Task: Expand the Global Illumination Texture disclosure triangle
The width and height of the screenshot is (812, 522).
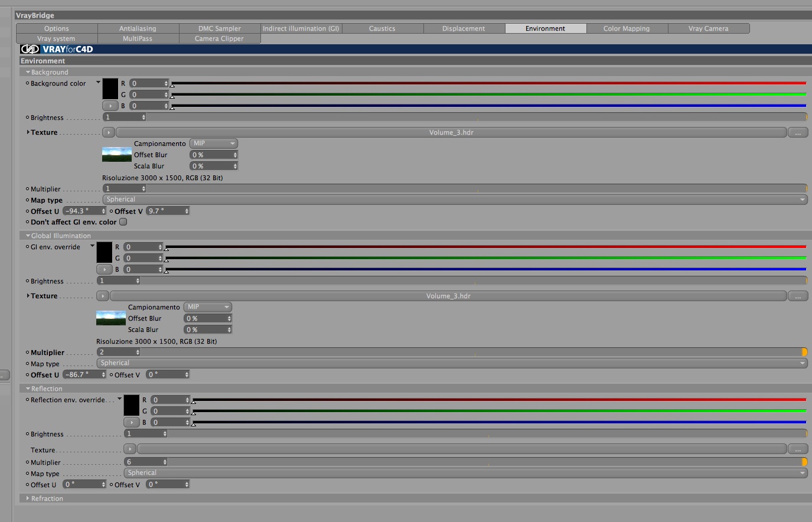Action: 28,296
